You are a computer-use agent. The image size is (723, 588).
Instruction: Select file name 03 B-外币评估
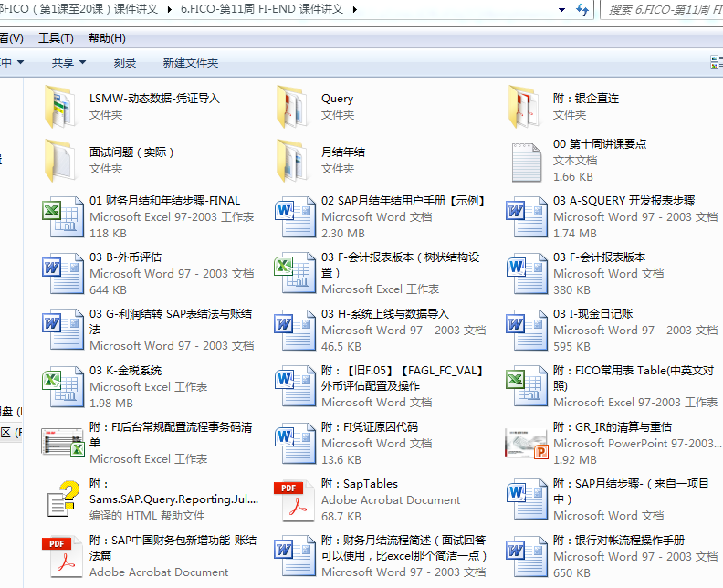click(x=125, y=257)
